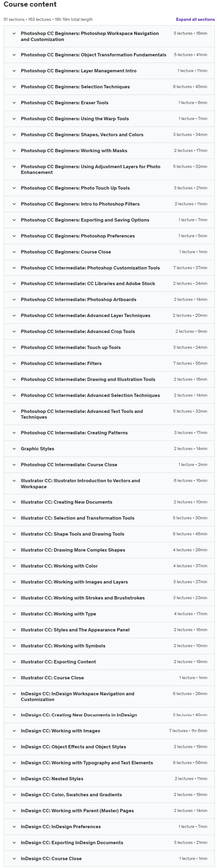The image size is (217, 868).
Task: Expand the Selection Techniques section chevron
Action: point(14,86)
